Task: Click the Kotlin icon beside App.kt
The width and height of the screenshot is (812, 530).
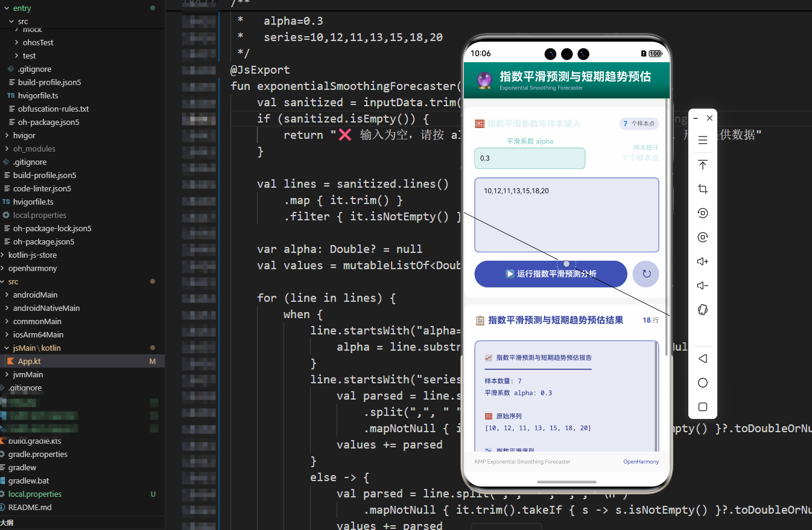Action: pos(10,361)
